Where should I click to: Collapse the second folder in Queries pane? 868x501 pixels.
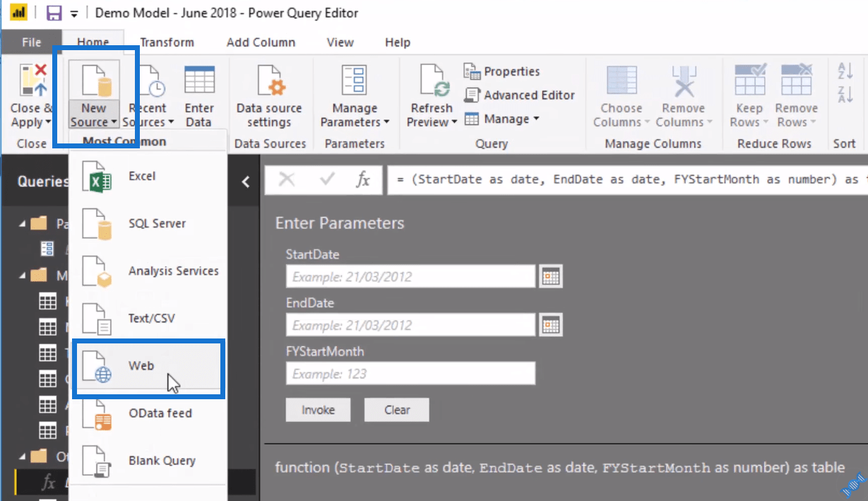(23, 274)
